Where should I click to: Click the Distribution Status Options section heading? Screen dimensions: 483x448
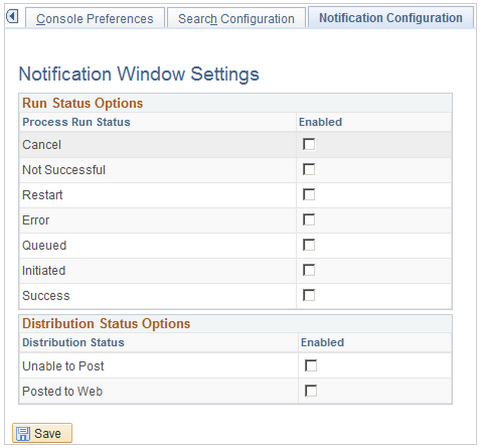point(106,323)
